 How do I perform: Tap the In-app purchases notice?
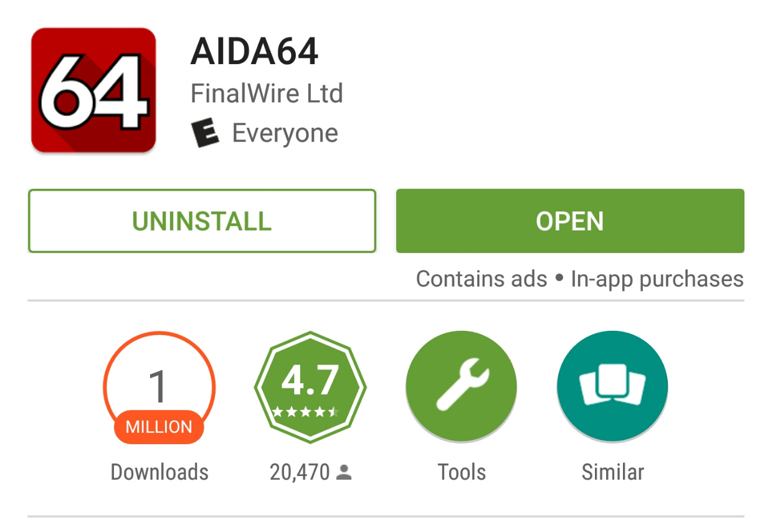(x=657, y=278)
